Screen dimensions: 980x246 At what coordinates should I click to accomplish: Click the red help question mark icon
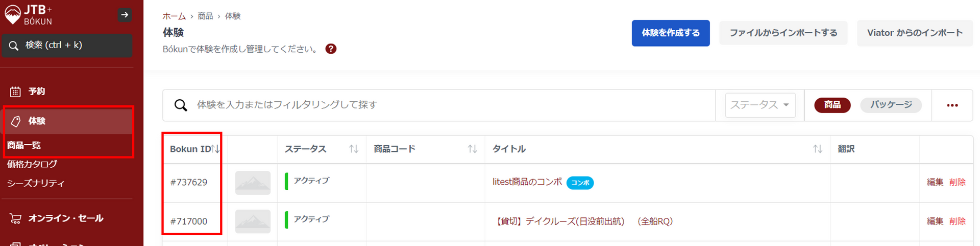(331, 49)
